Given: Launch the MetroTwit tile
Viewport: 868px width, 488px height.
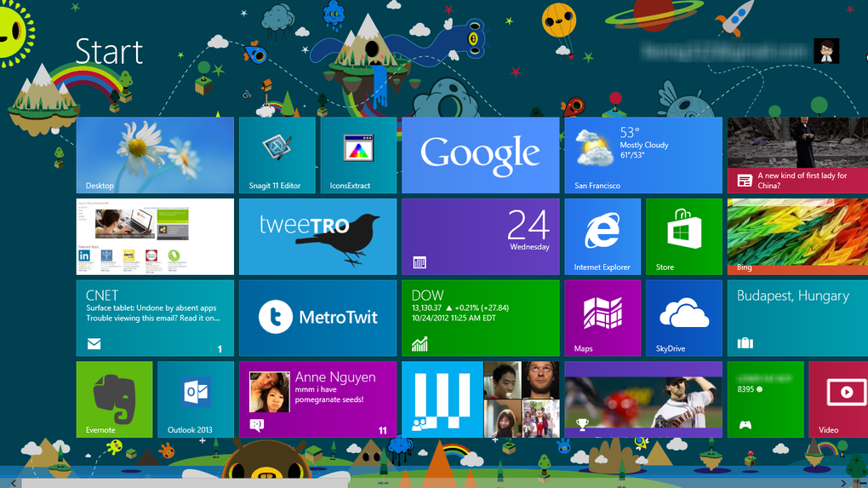Looking at the screenshot, I should pos(317,318).
